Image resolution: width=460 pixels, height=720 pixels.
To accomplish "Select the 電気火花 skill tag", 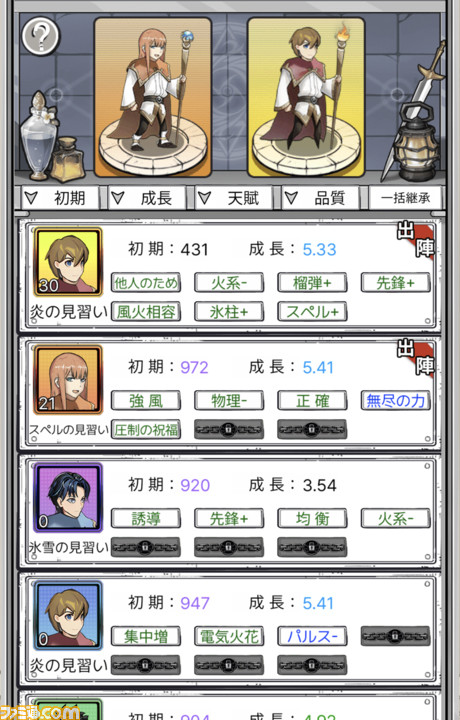I will [229, 636].
